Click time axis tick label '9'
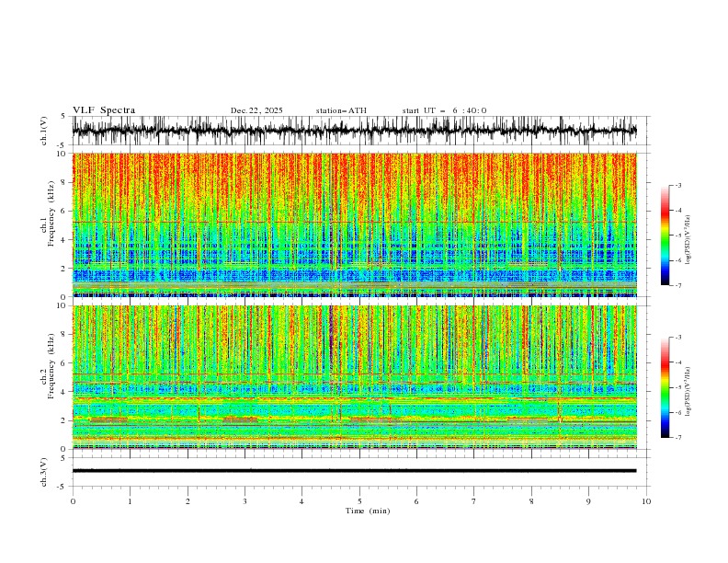The image size is (728, 563). point(588,501)
